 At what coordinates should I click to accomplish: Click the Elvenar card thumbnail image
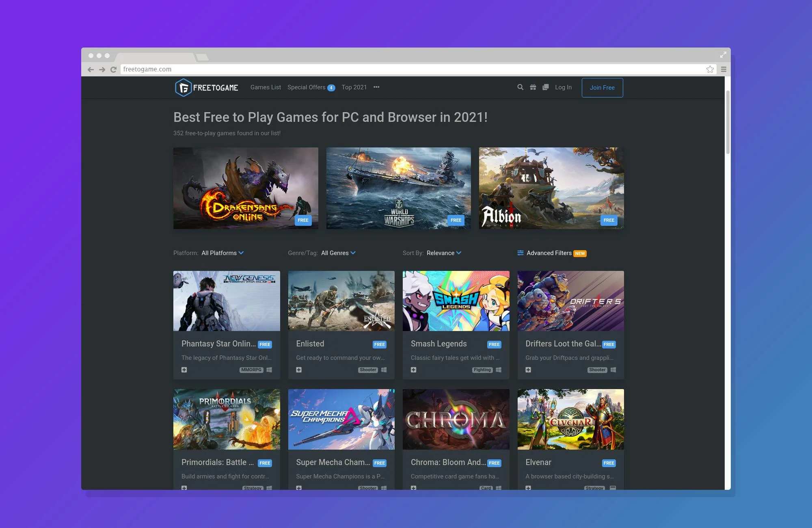571,419
